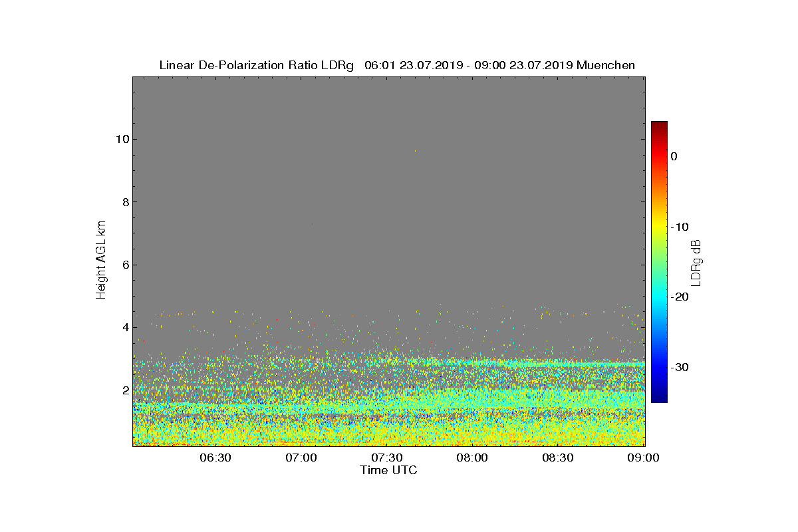Click the 08:30 time axis label
Viewport: 798px width, 532px height.
tap(559, 458)
